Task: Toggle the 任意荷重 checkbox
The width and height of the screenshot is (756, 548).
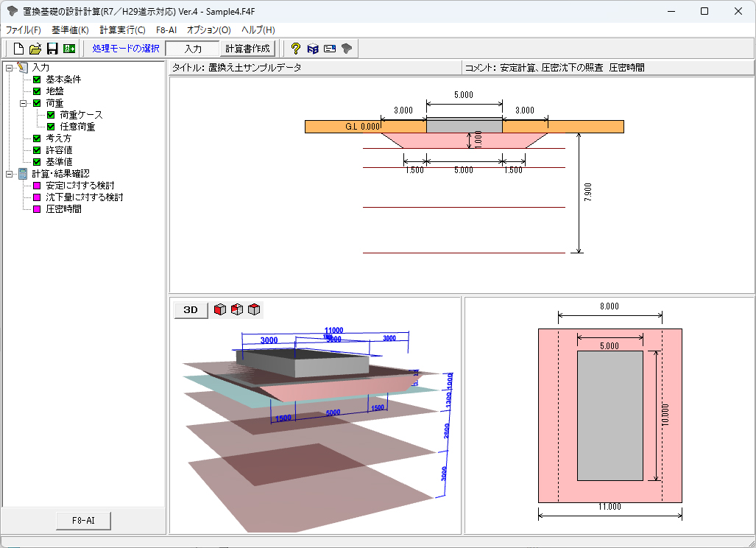Action: (x=51, y=127)
